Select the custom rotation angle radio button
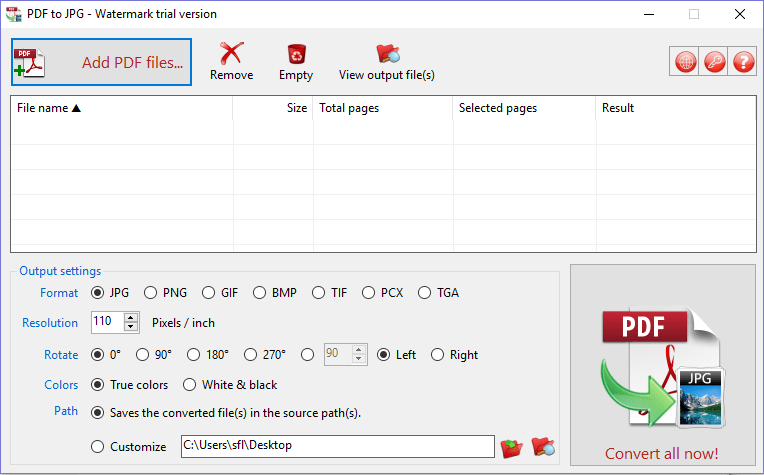 click(x=307, y=355)
